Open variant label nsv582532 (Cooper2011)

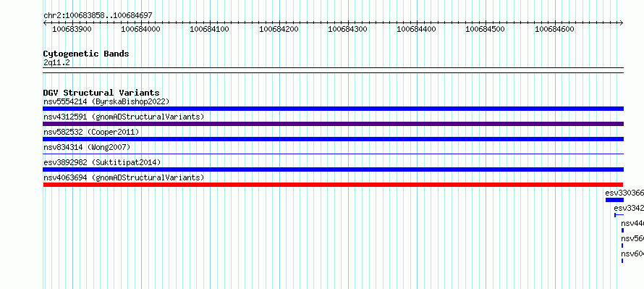(92, 132)
